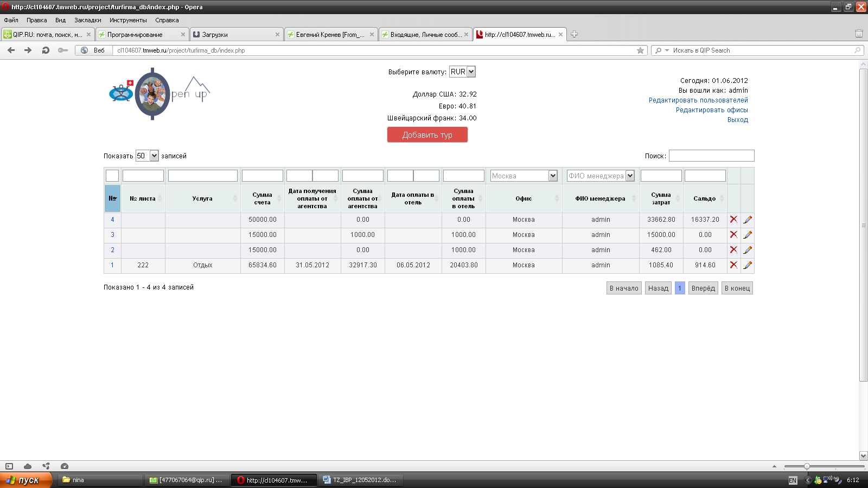The width and height of the screenshot is (868, 488).
Task: Click the Opera Link cloud icon
Action: 28,466
